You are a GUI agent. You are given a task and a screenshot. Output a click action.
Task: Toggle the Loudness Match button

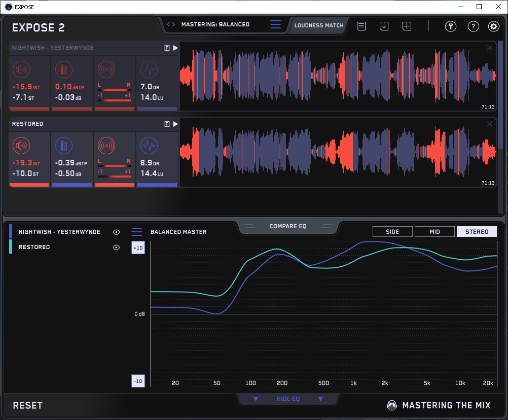[318, 25]
